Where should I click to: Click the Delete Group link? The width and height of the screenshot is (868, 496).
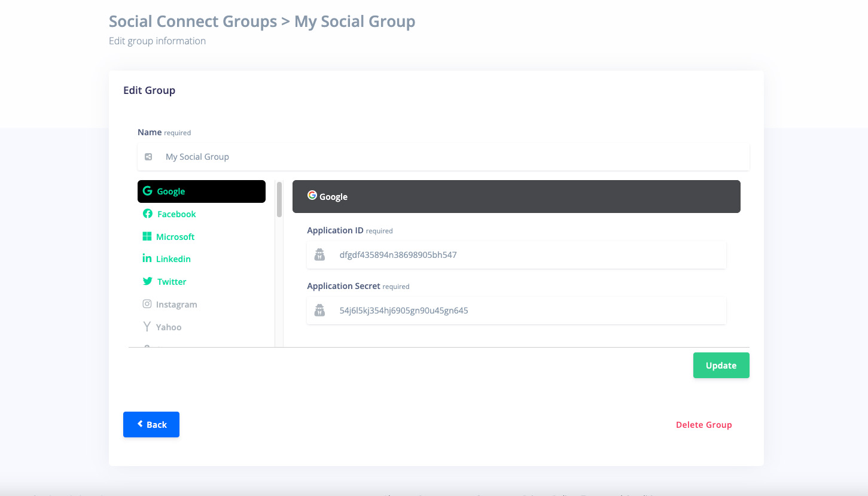703,425
